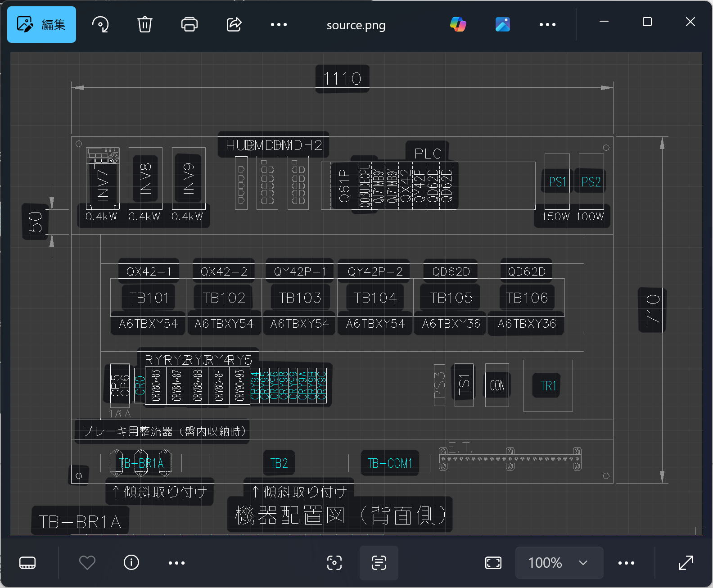This screenshot has height=588, width=713.
Task: Expand the 100% zoom level dropdown
Action: click(x=559, y=563)
